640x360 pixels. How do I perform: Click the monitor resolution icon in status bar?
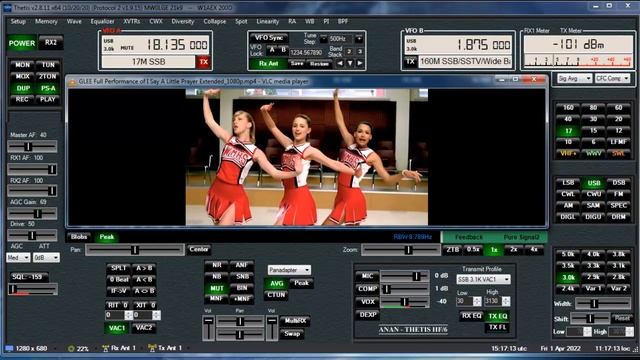point(9,349)
